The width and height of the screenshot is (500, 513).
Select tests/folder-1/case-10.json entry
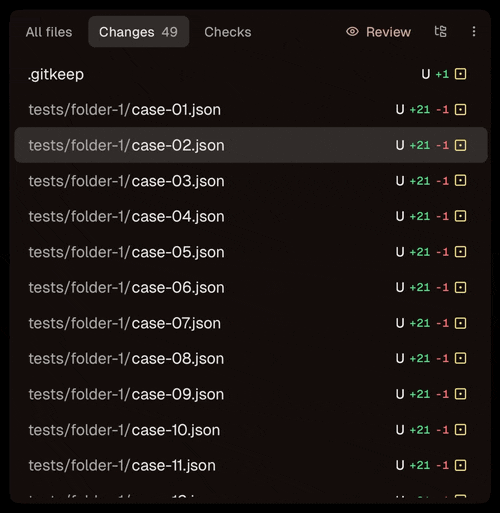(251, 430)
